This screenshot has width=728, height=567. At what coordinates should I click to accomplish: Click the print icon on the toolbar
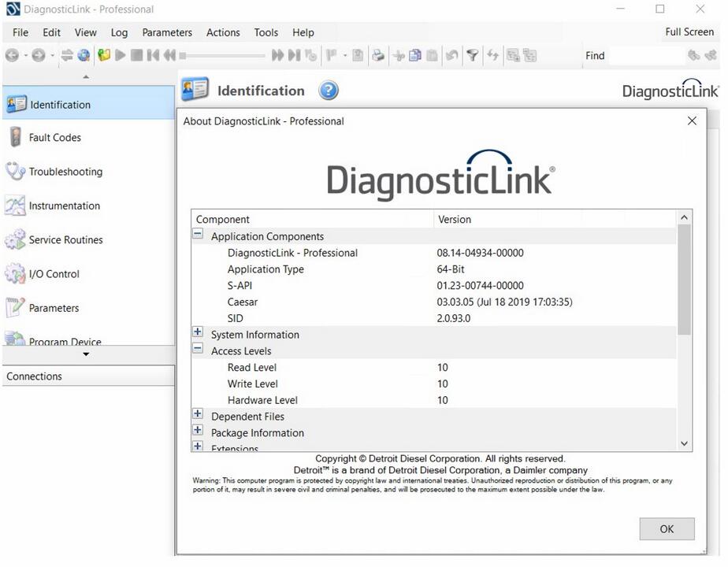click(x=377, y=55)
